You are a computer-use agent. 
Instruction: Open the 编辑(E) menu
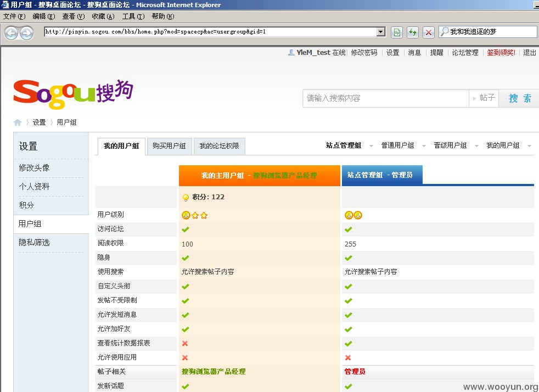(x=44, y=16)
